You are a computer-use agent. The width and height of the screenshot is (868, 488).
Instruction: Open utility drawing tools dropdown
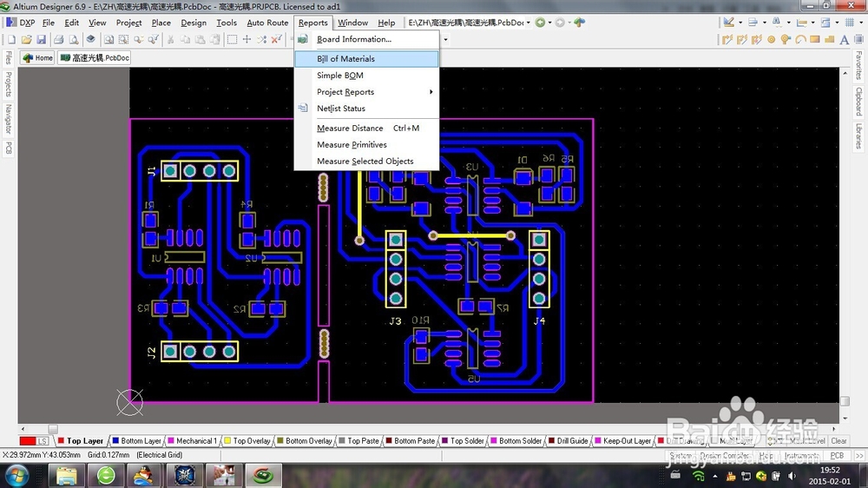point(740,23)
